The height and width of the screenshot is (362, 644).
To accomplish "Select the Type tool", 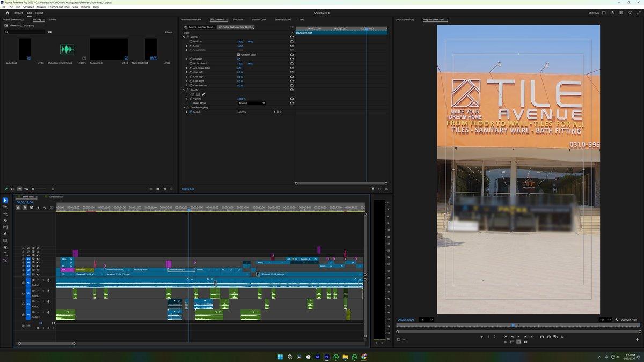I will (5, 254).
